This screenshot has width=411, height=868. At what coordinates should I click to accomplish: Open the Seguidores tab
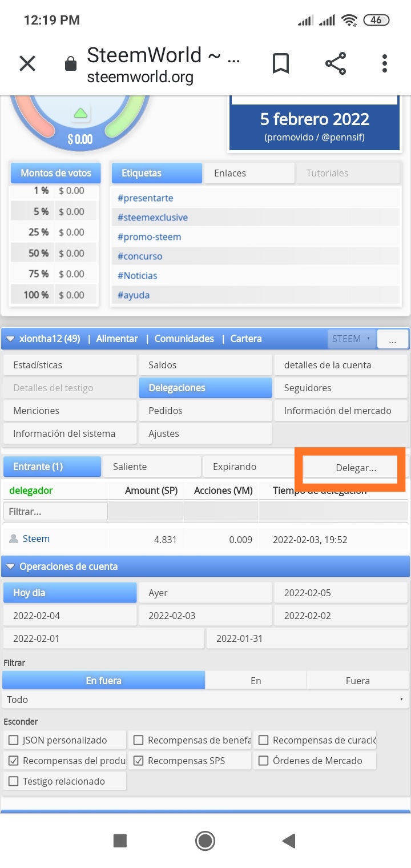[341, 388]
